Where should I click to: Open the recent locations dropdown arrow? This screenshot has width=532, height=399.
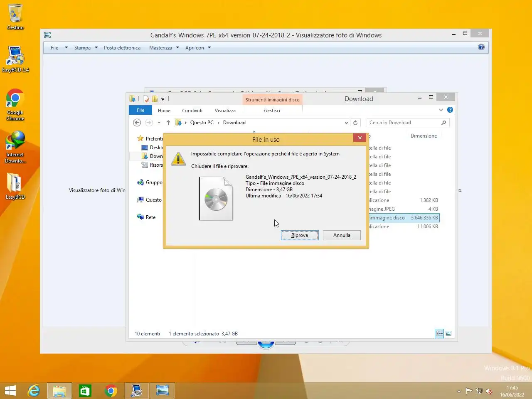point(159,123)
